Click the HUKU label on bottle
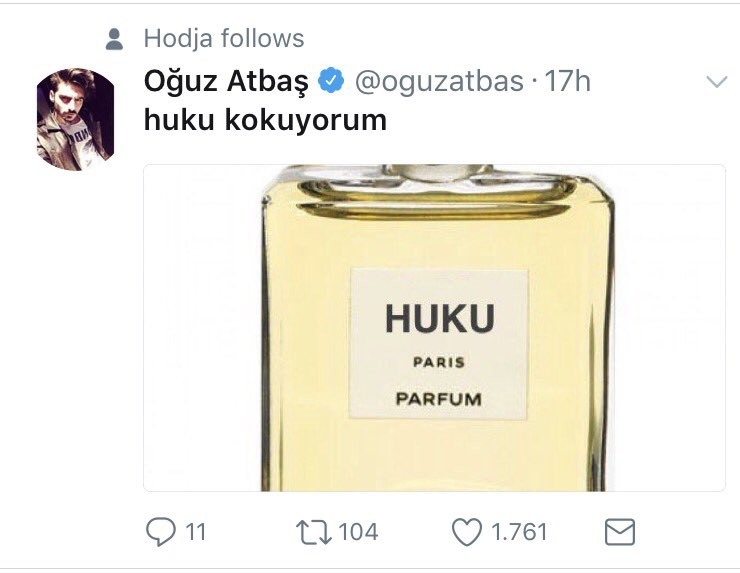This screenshot has width=740, height=573. tap(440, 319)
